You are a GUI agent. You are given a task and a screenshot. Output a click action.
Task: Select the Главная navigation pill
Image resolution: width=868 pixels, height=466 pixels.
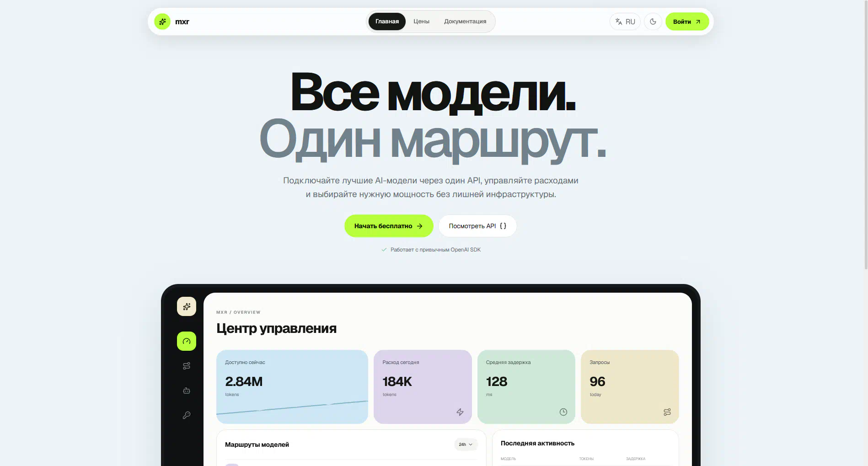coord(387,21)
